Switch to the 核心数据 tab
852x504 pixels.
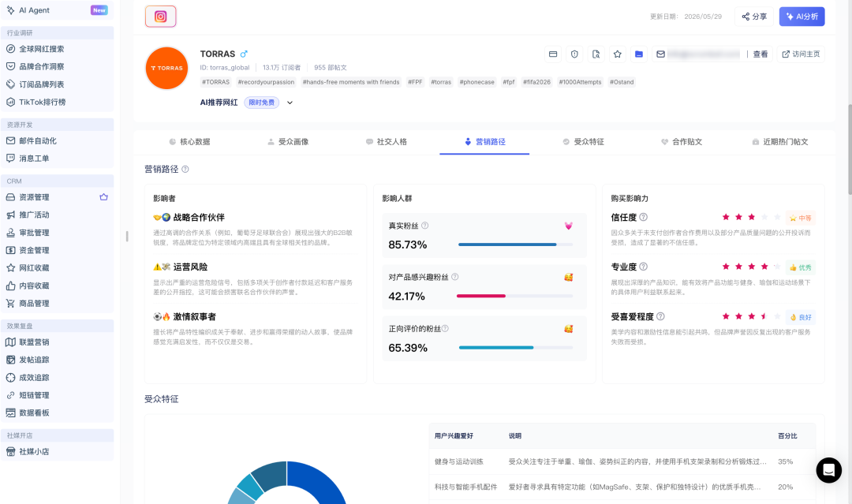(189, 142)
